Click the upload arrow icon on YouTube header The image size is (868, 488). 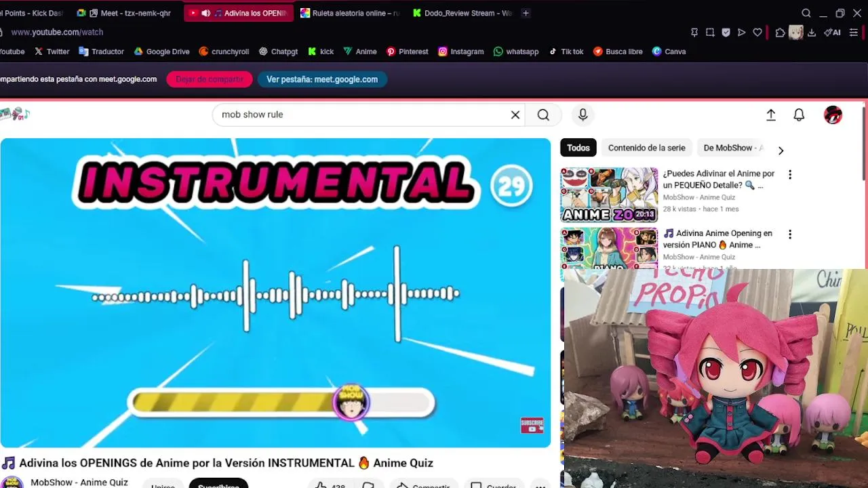click(771, 115)
